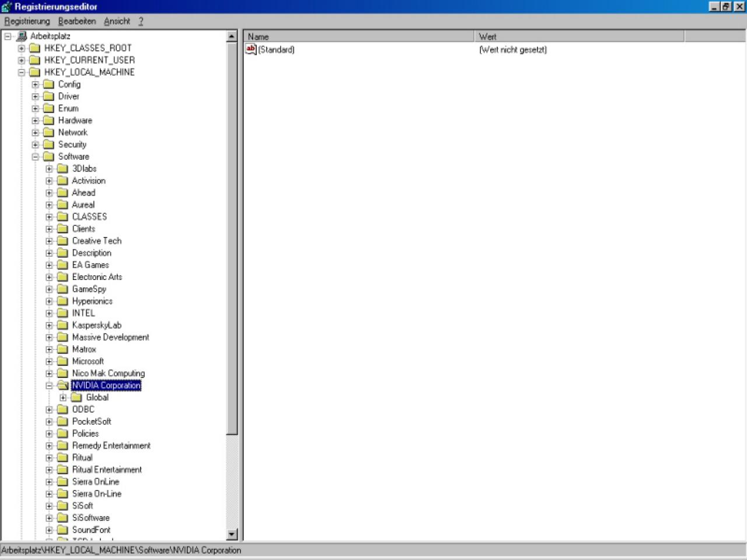Select the Matrox key label
This screenshot has width=747, height=560.
[84, 349]
